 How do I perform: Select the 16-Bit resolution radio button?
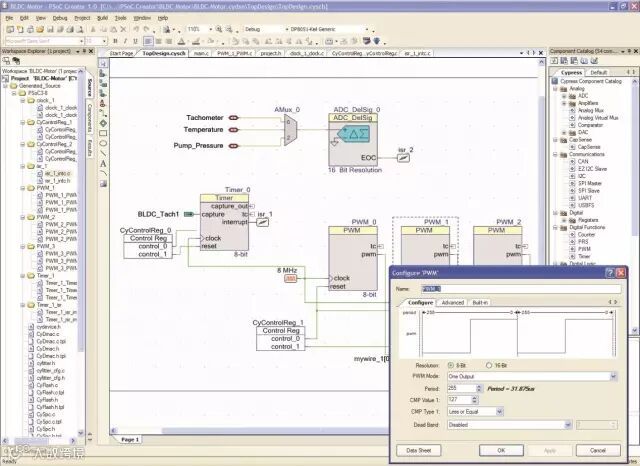tap(489, 365)
